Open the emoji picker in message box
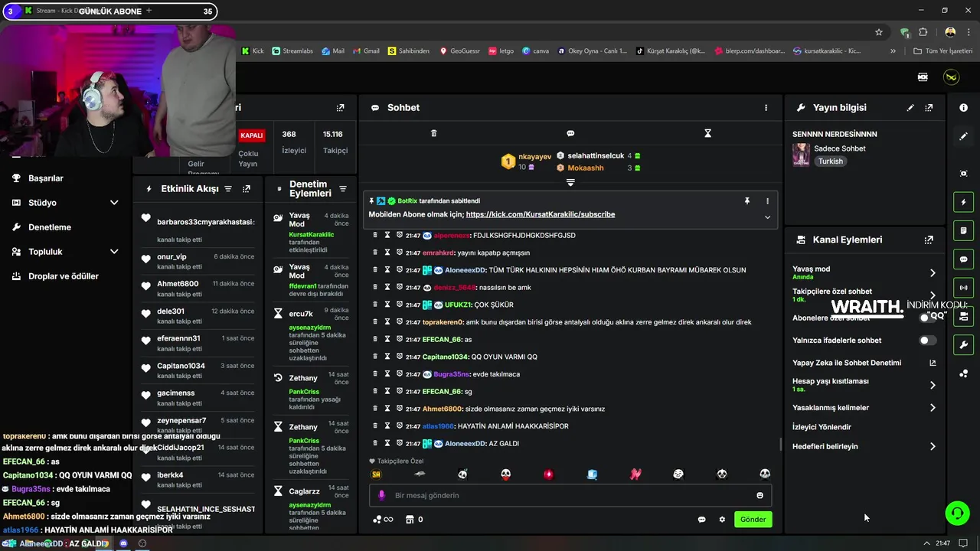 coord(759,495)
